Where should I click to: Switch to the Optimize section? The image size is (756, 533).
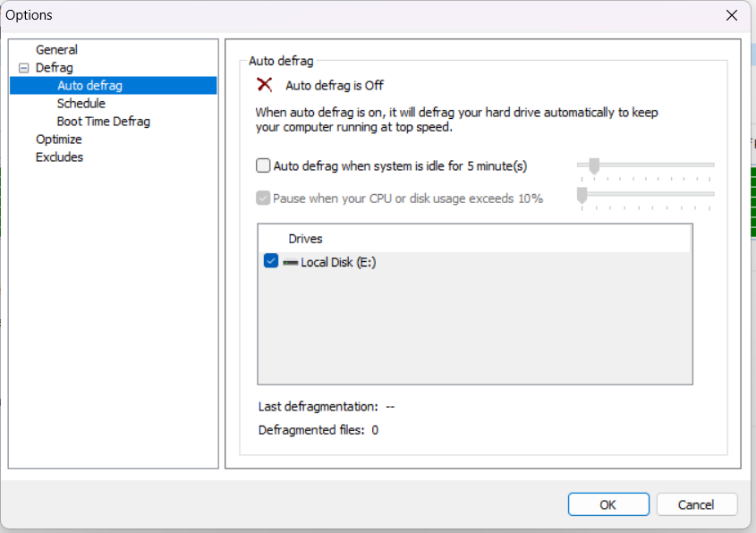coord(58,140)
